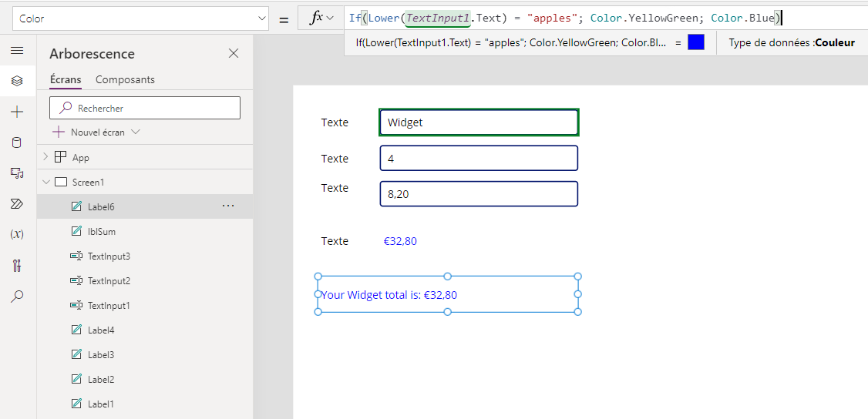Collapse the Screen1 tree node
This screenshot has height=419, width=868.
pos(46,182)
